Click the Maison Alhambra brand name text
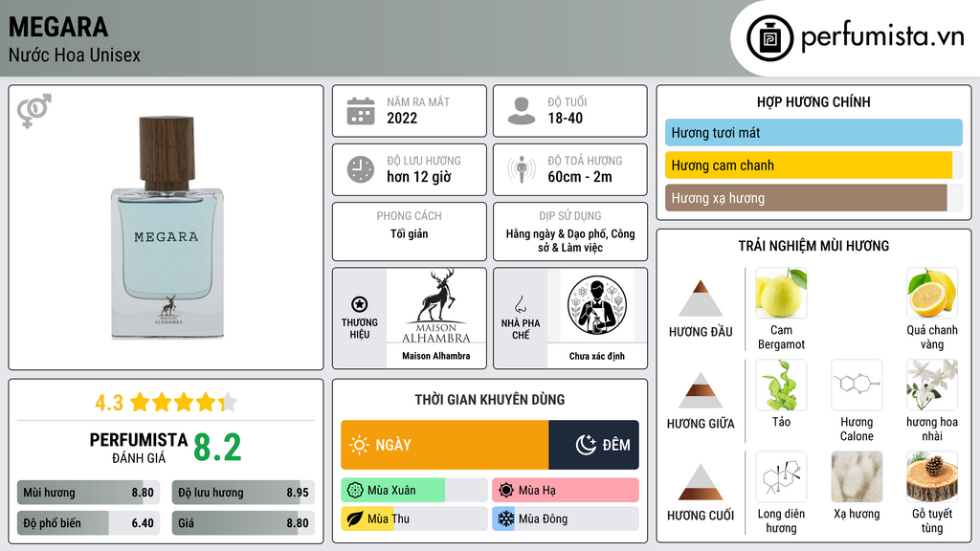980x551 pixels. click(x=436, y=356)
